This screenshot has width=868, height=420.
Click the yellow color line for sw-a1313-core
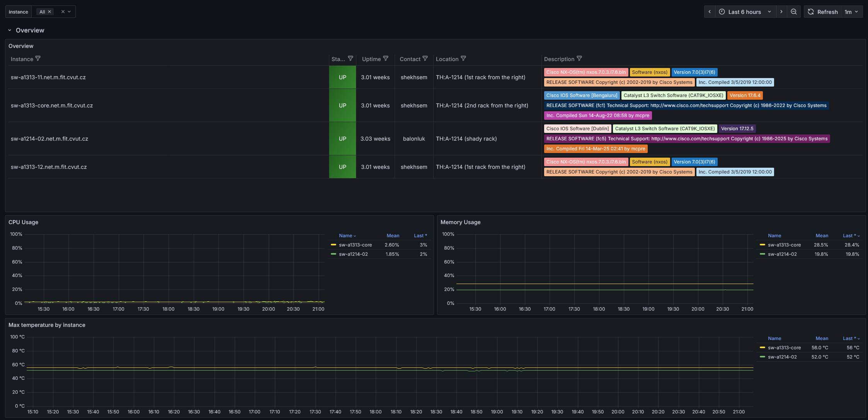[x=334, y=245]
